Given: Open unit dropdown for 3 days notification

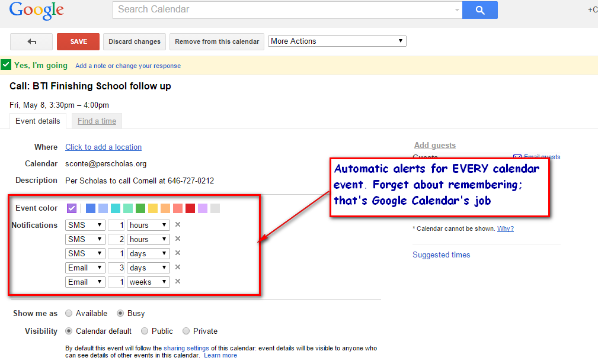Looking at the screenshot, I should [148, 268].
